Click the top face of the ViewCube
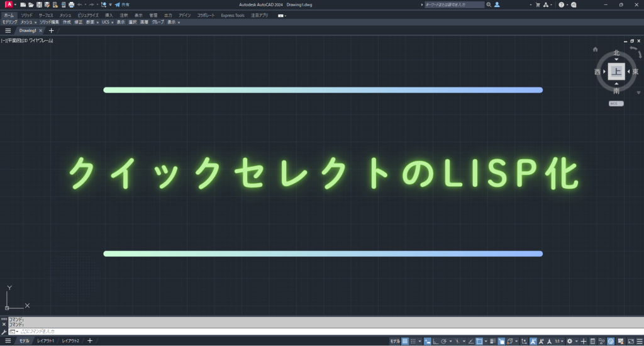The height and width of the screenshot is (346, 644). 616,72
